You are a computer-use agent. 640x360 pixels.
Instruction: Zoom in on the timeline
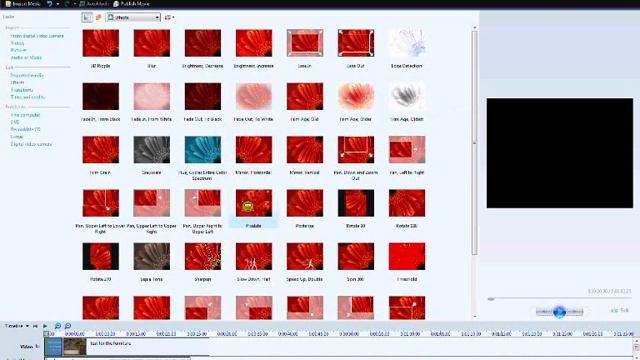pos(58,326)
